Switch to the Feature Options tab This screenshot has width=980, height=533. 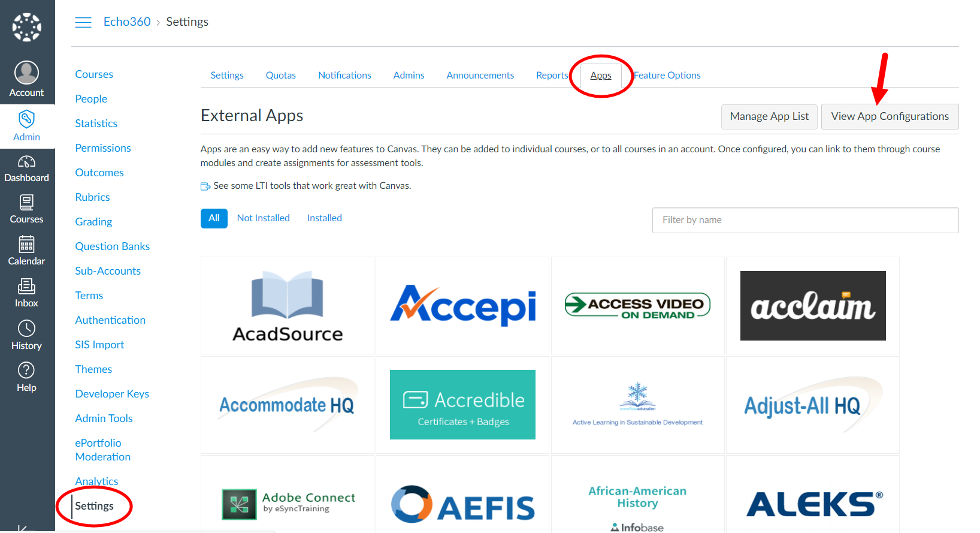point(667,76)
